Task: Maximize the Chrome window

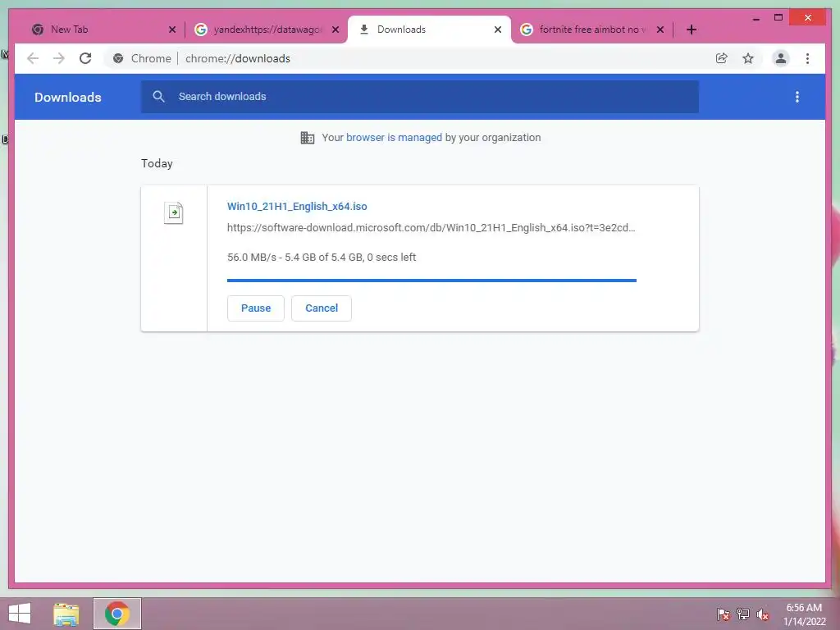Action: pyautogui.click(x=778, y=18)
